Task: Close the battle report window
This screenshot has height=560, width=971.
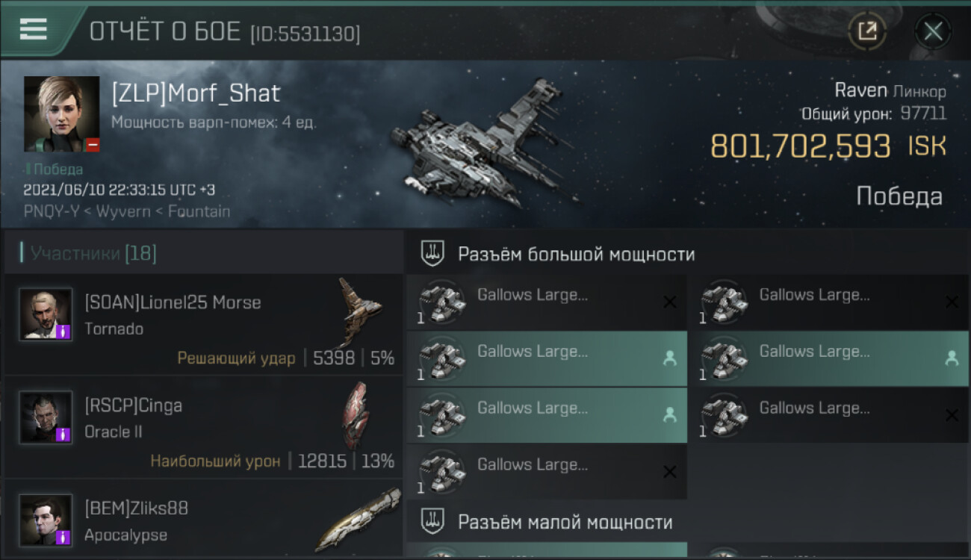Action: point(933,31)
